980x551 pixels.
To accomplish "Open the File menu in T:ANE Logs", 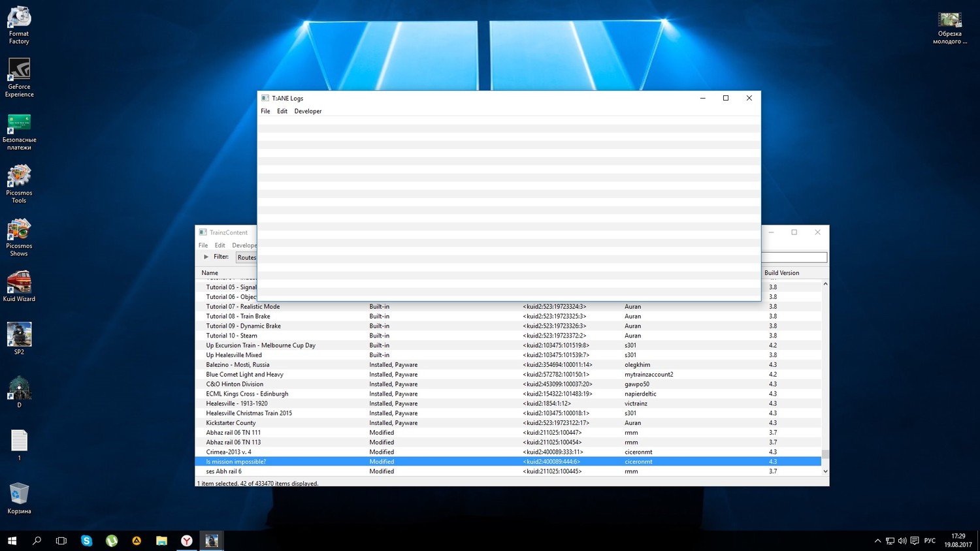I will (265, 111).
